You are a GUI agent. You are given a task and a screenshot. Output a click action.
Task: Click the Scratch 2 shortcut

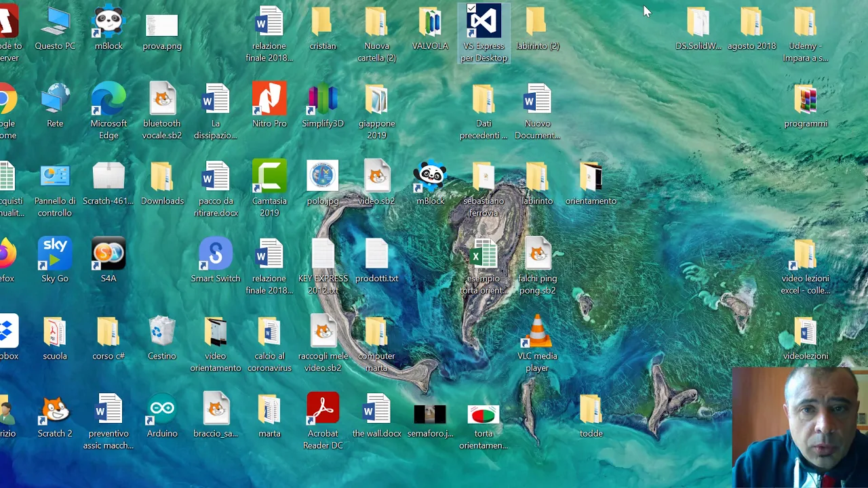(55, 415)
